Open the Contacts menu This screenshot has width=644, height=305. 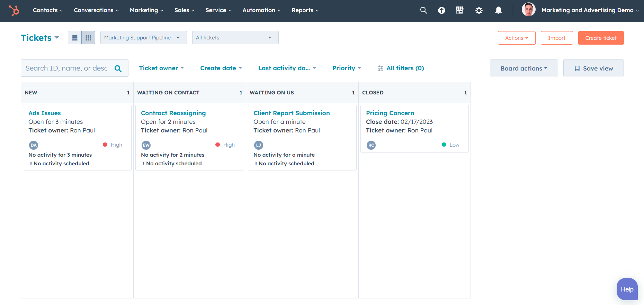coord(48,10)
